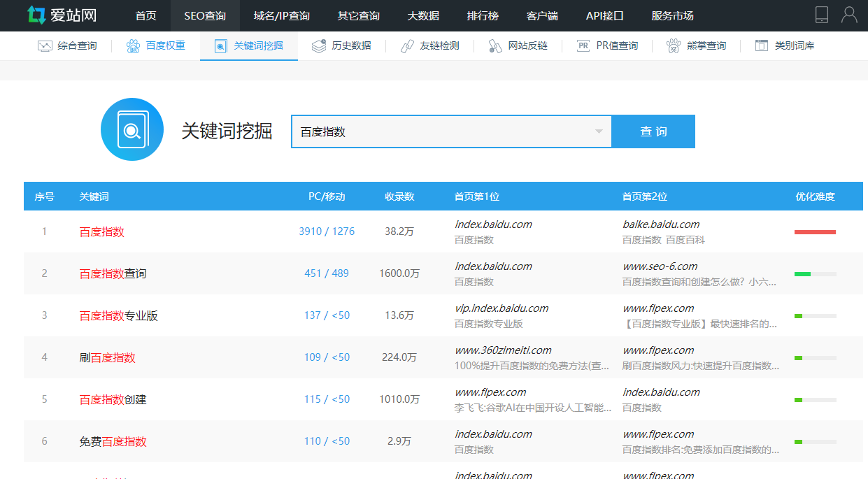Click the 熊掌查询 bear paw icon
Screen dimensions: 868x479
click(x=674, y=46)
